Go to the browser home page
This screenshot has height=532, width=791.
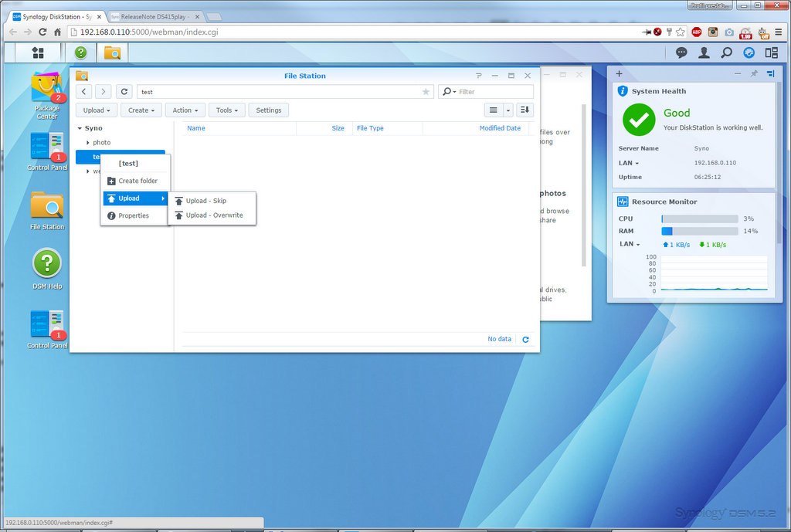click(x=57, y=32)
